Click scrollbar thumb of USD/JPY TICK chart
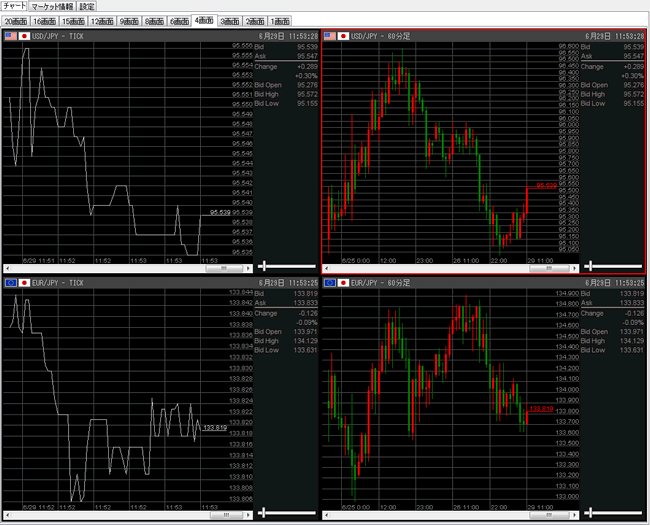 224,269
